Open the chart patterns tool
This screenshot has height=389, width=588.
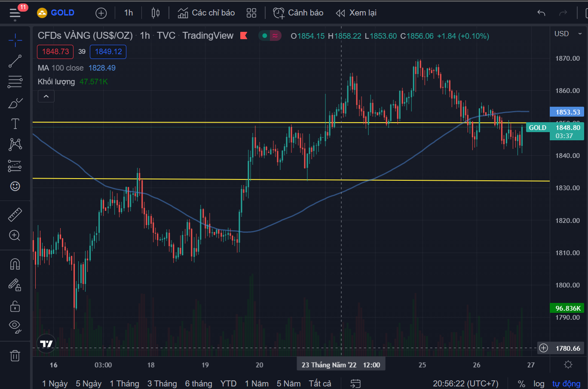pyautogui.click(x=15, y=144)
